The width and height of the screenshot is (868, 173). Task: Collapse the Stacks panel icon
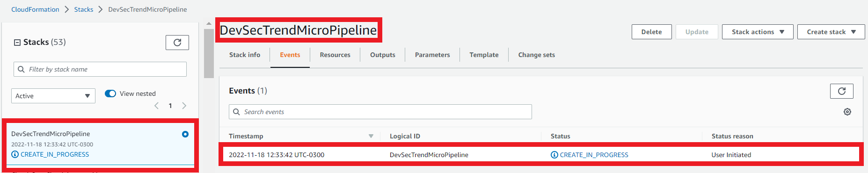tap(17, 43)
